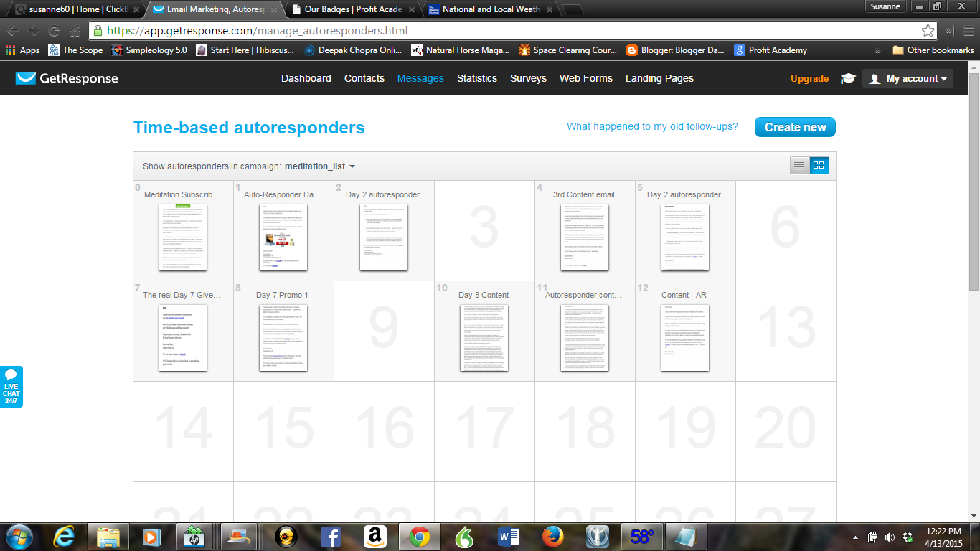Open the Windows Start menu

19,536
